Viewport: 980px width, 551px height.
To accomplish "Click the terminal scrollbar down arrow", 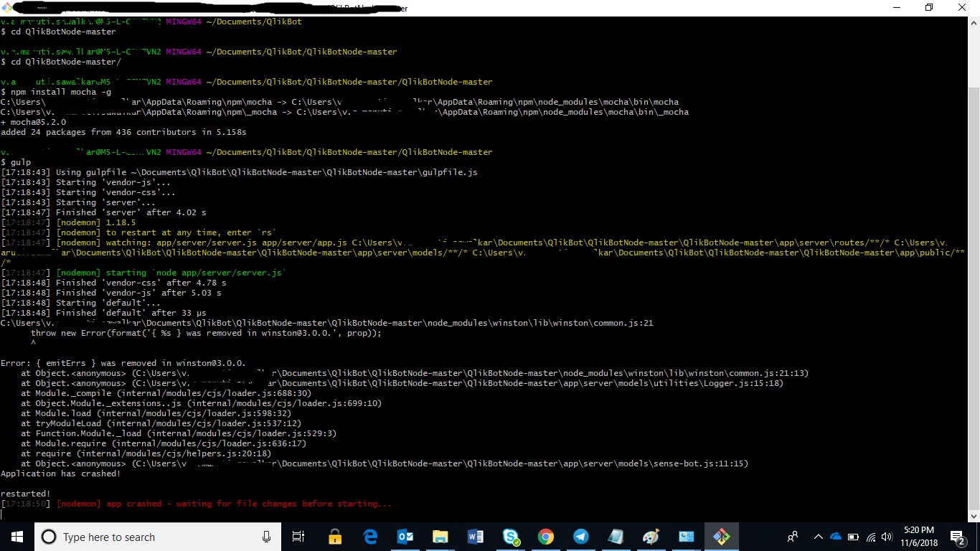I will click(x=974, y=516).
